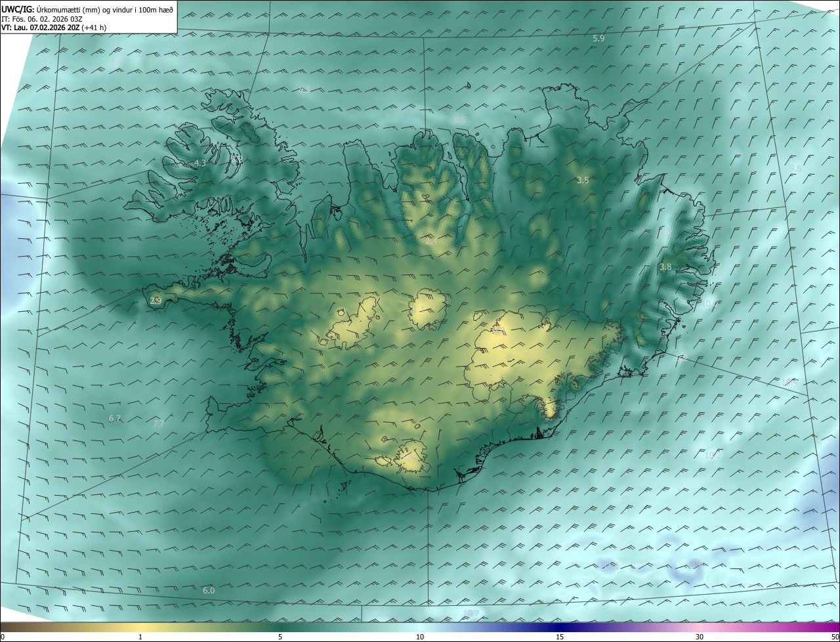This screenshot has height=642, width=840.
Task: Click the "30" tick label on the color scale
Action: click(x=700, y=637)
